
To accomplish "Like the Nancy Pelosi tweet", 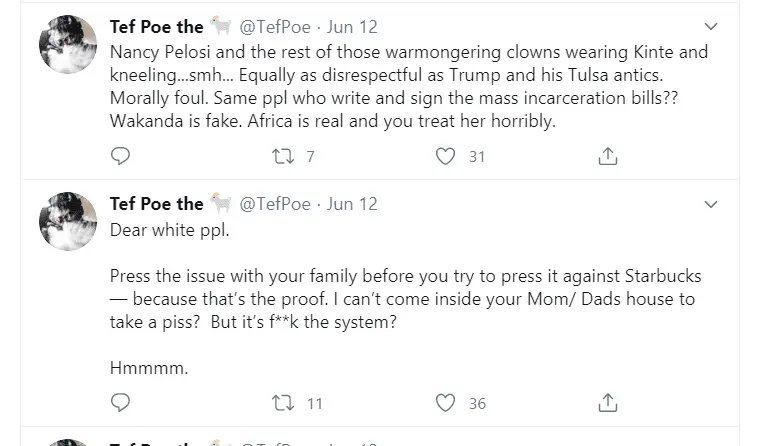I will click(446, 156).
